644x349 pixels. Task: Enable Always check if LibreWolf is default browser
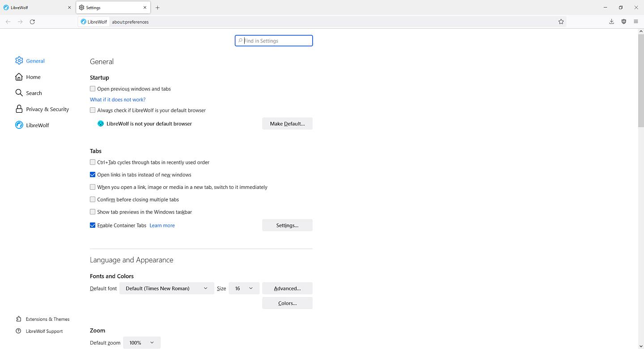point(93,110)
